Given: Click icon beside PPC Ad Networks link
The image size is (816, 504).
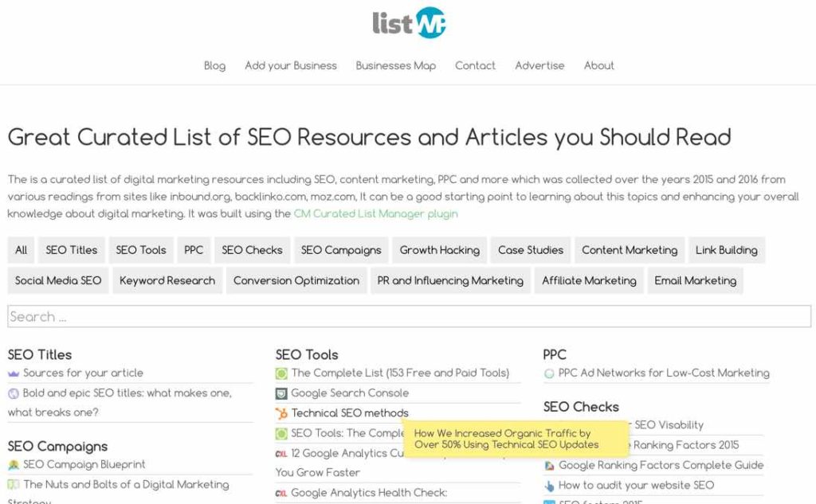Looking at the screenshot, I should click(549, 373).
